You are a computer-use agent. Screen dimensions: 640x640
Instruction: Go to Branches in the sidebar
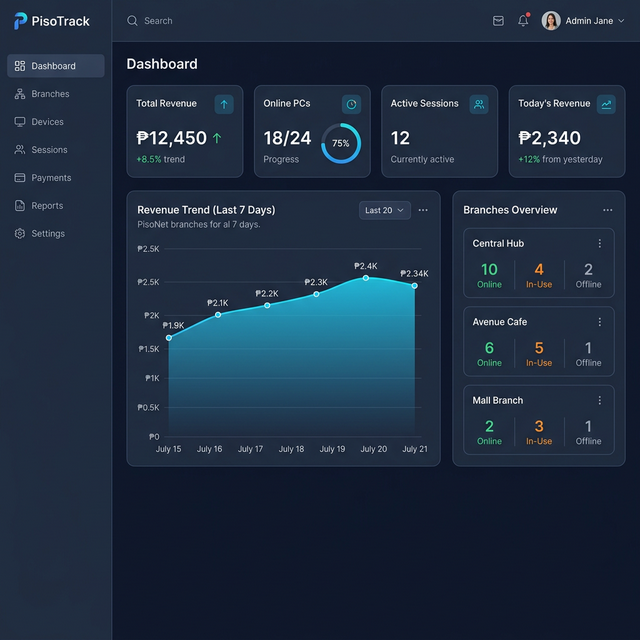pyautogui.click(x=50, y=94)
